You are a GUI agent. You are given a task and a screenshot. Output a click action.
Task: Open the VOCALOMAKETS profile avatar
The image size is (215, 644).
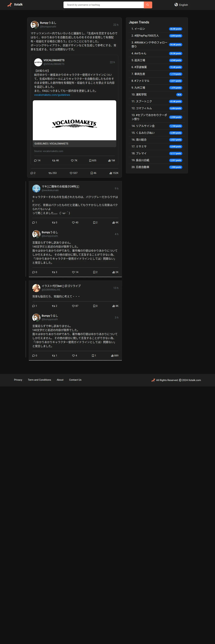38,62
